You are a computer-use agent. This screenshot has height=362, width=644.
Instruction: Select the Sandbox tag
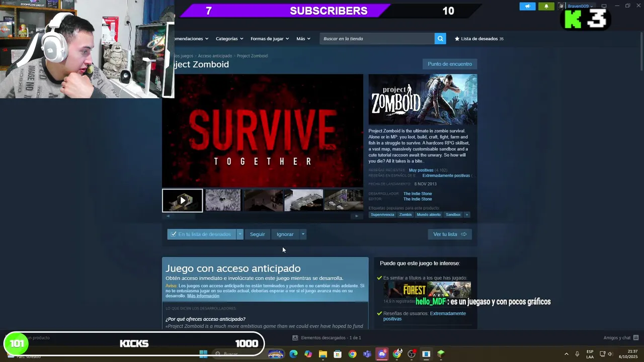pyautogui.click(x=453, y=215)
